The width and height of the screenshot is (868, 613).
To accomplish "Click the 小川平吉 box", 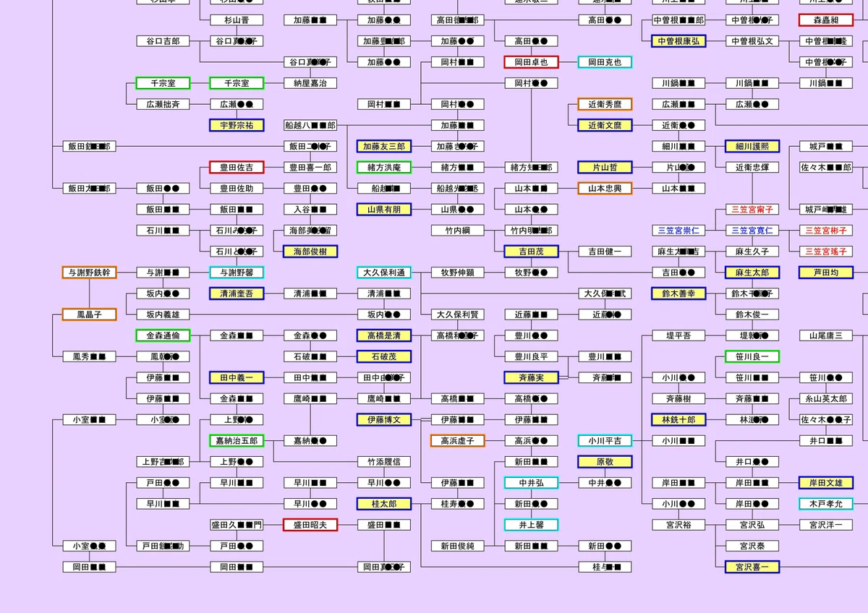I will tap(605, 440).
